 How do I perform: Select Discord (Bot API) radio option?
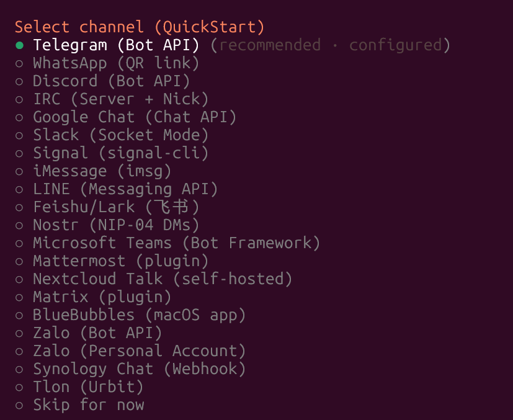(111, 81)
